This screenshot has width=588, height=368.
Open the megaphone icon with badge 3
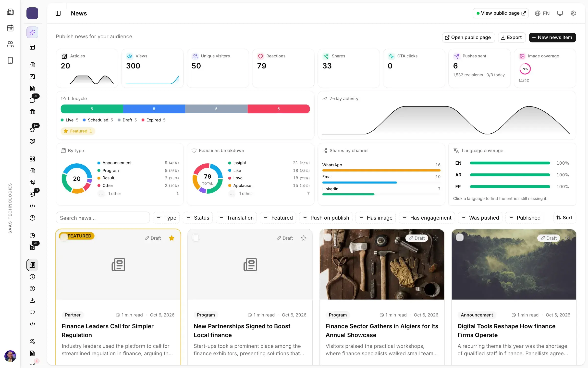[x=32, y=194]
